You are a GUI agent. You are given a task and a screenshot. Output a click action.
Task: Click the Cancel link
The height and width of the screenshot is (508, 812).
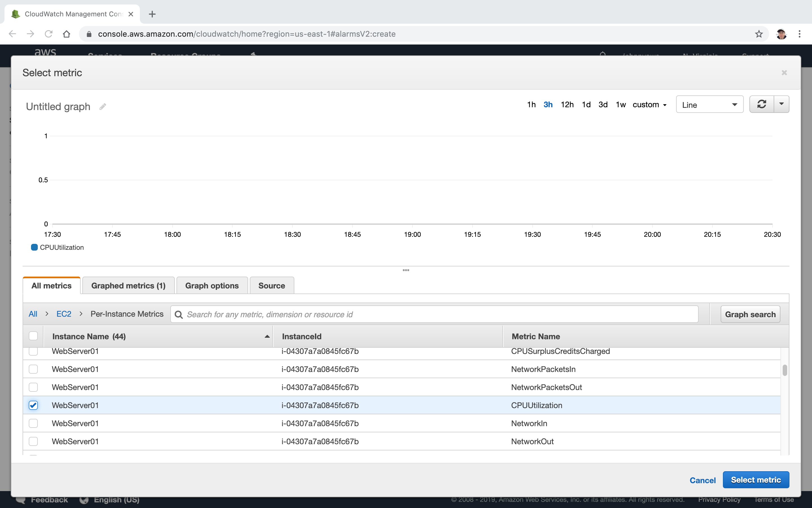[x=703, y=480]
